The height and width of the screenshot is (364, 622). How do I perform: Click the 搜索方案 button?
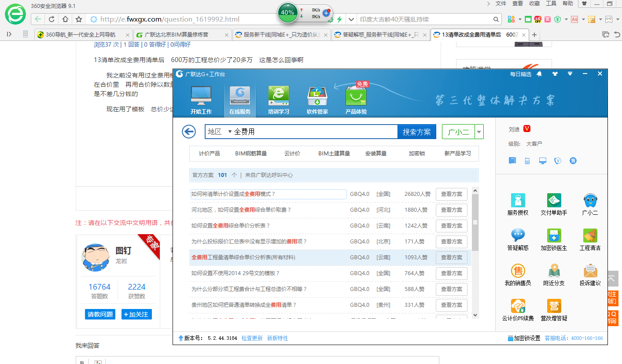click(x=417, y=132)
